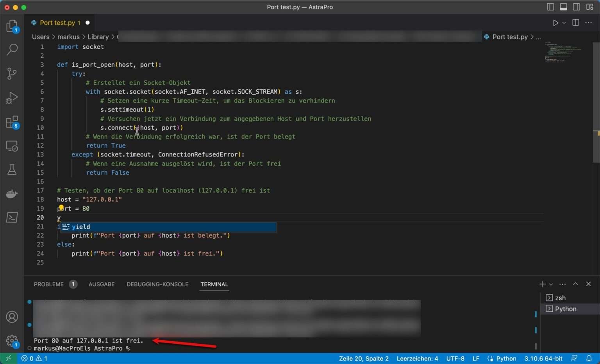This screenshot has width=600, height=364.
Task: Expand the run button dropdown arrow
Action: 564,23
